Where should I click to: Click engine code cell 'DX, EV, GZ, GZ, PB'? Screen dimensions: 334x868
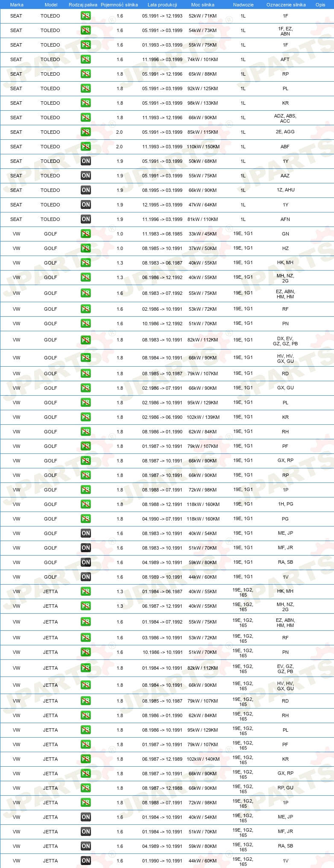(x=285, y=341)
